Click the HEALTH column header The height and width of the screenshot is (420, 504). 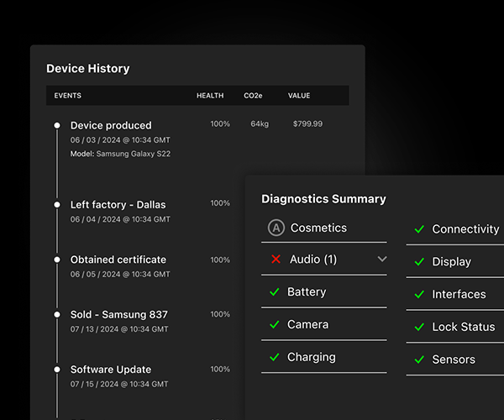[x=210, y=96]
